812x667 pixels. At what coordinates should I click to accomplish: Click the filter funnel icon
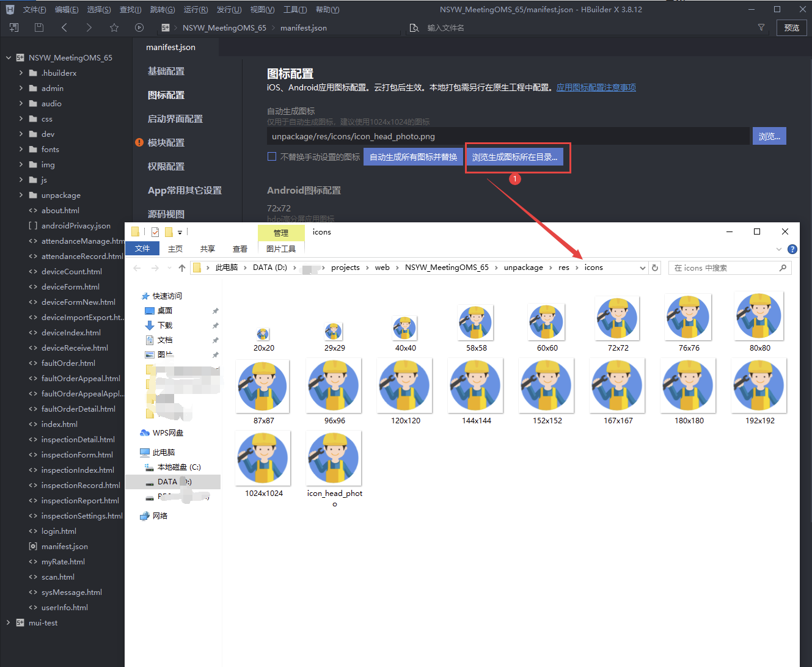coord(761,27)
